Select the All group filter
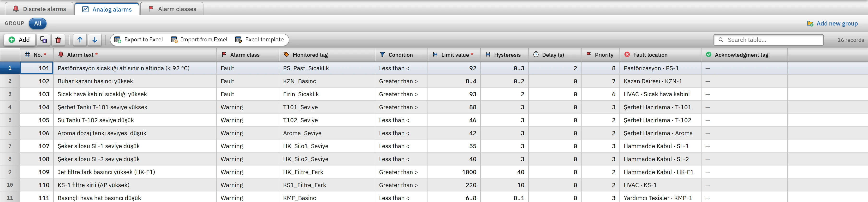Viewport: 868px width, 202px height. [x=38, y=24]
